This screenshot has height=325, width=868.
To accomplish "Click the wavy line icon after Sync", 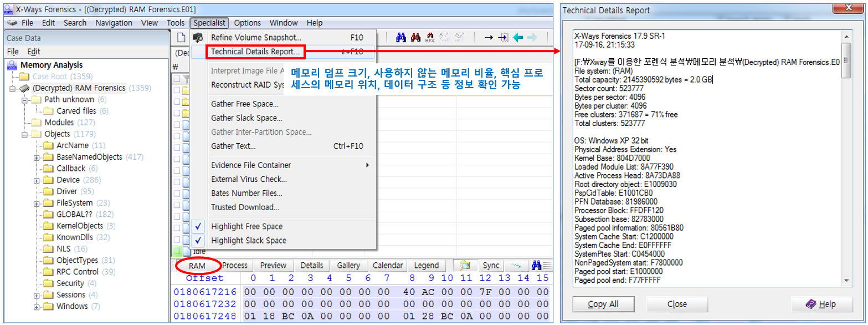I will coord(516,265).
